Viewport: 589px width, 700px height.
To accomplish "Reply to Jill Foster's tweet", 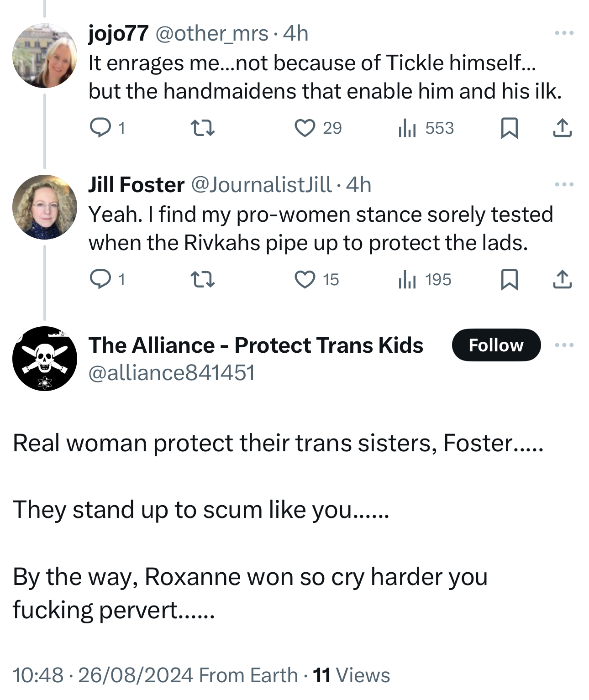I will [x=100, y=279].
